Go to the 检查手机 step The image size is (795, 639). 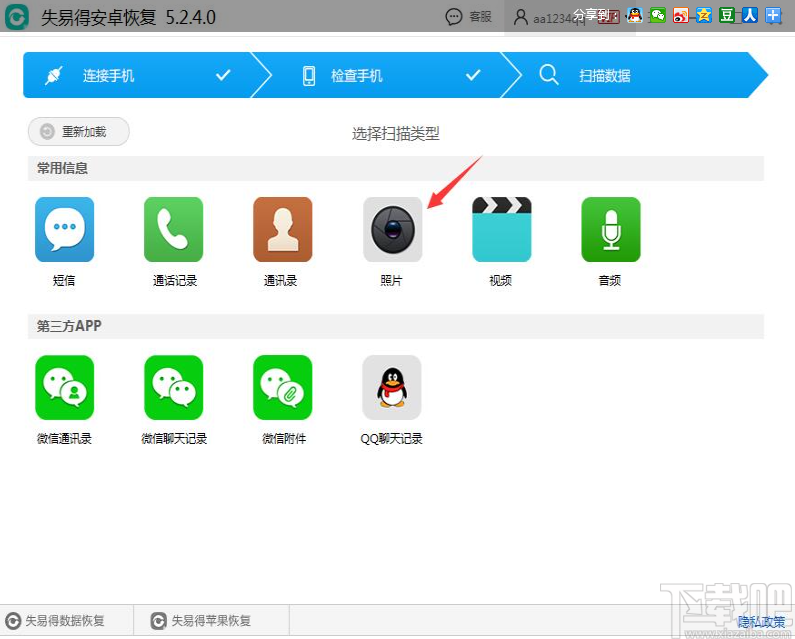[x=385, y=75]
